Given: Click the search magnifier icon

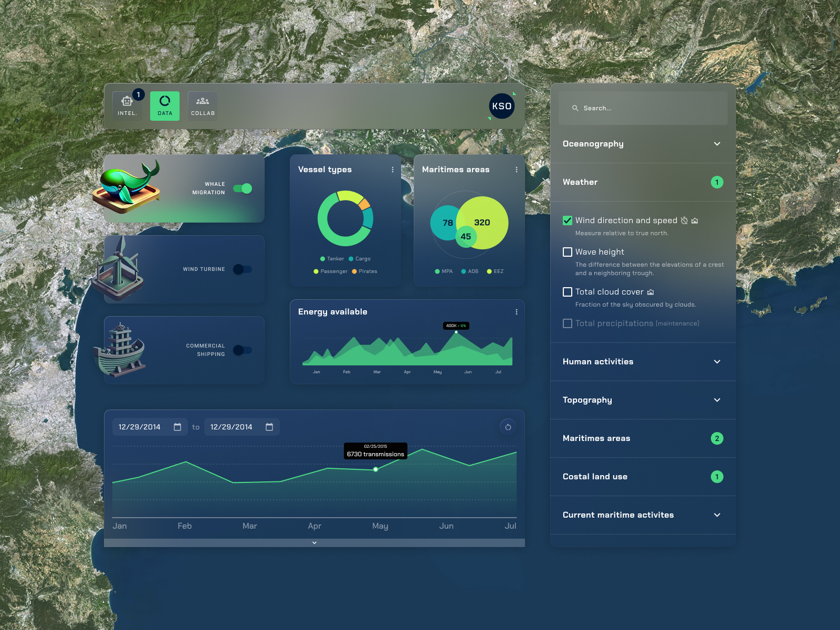Looking at the screenshot, I should 575,108.
